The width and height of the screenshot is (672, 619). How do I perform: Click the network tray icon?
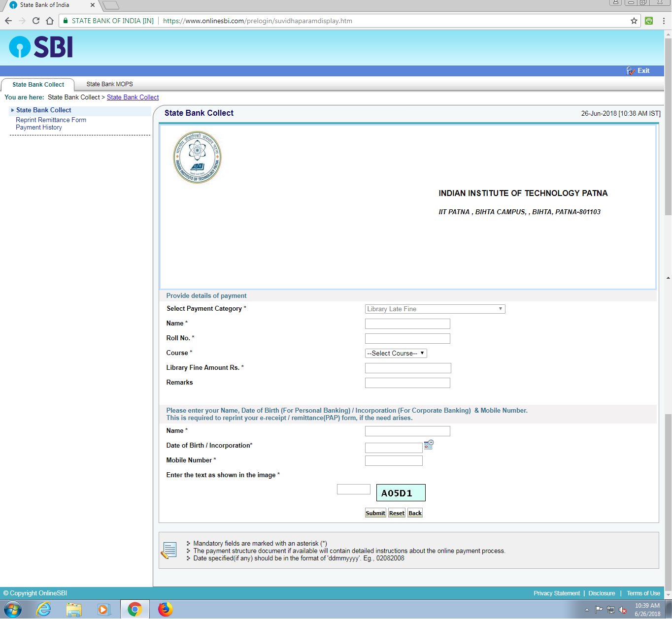pos(611,610)
